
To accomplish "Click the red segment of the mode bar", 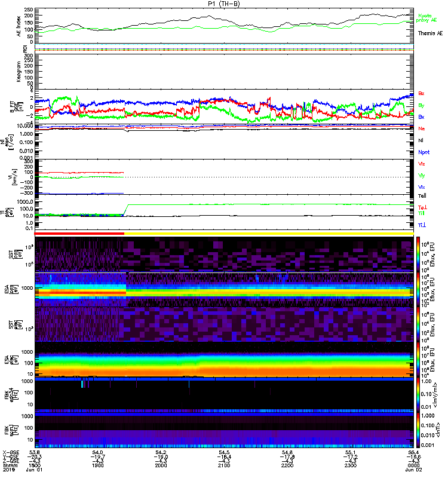I will point(79,234).
